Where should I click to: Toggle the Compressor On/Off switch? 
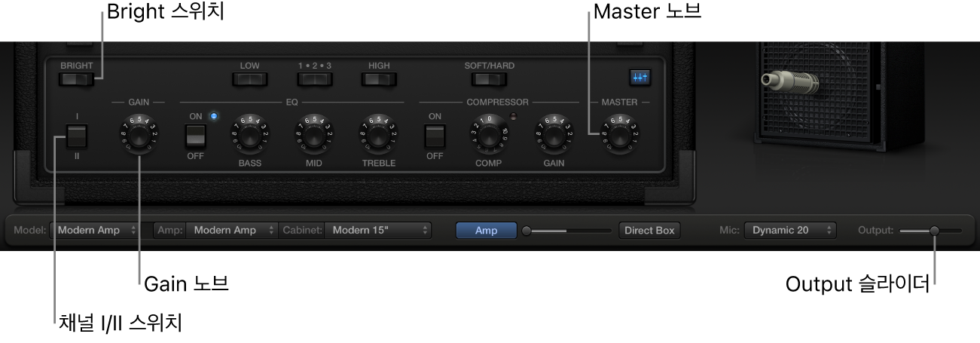click(x=435, y=136)
